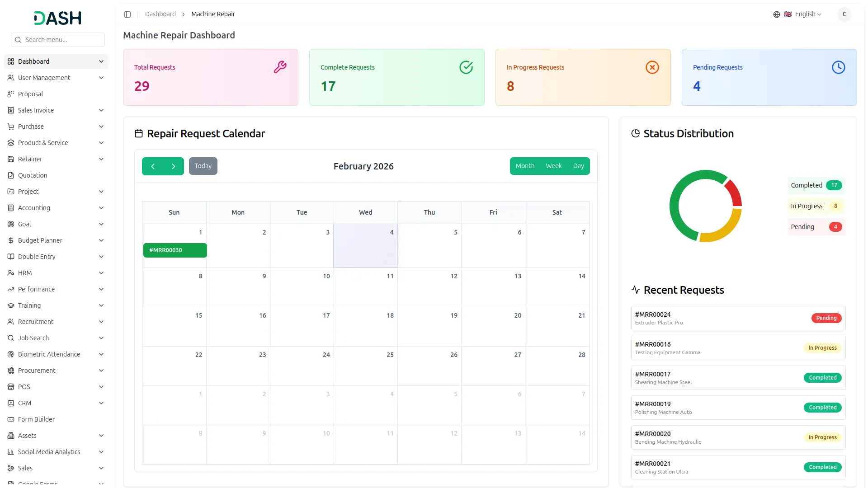Click the globe language icon
868x488 pixels.
tap(776, 14)
